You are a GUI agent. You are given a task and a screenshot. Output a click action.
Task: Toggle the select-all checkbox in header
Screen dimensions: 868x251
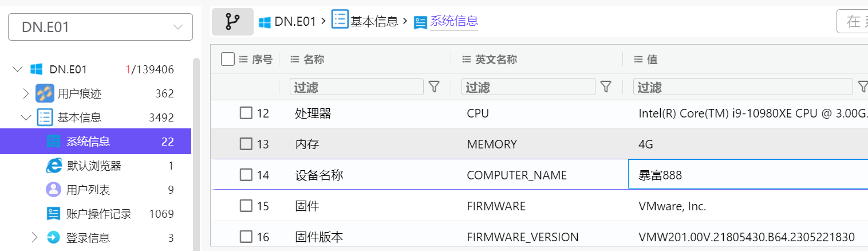[228, 59]
